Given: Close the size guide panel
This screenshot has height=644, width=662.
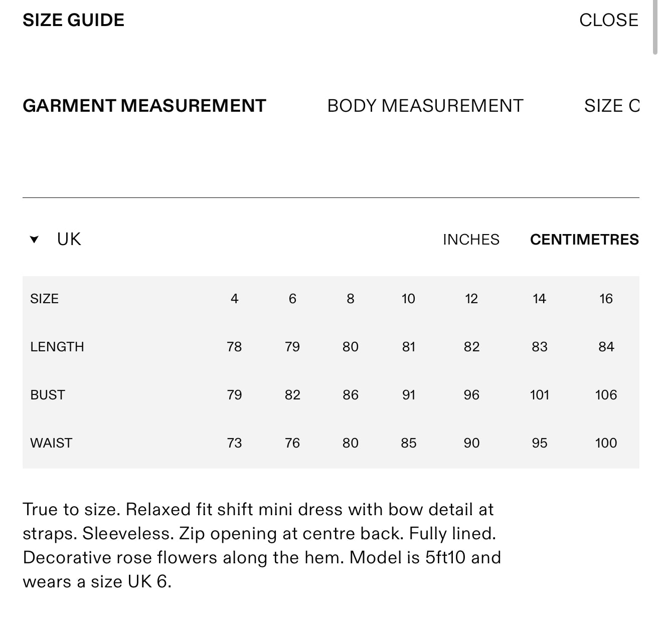Looking at the screenshot, I should (608, 20).
